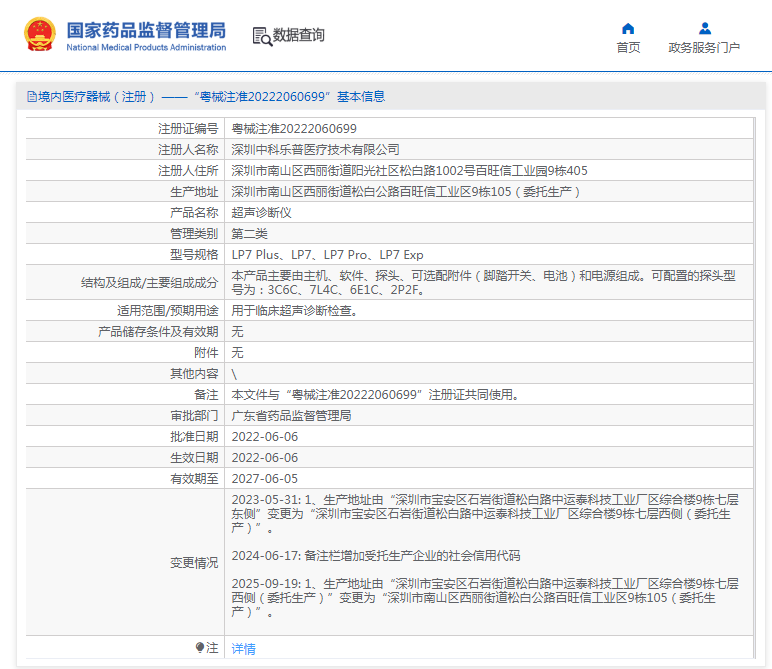This screenshot has height=669, width=772.
Task: Click the breadcrumb title 境内医疗器械（注册）
Action: point(96,96)
